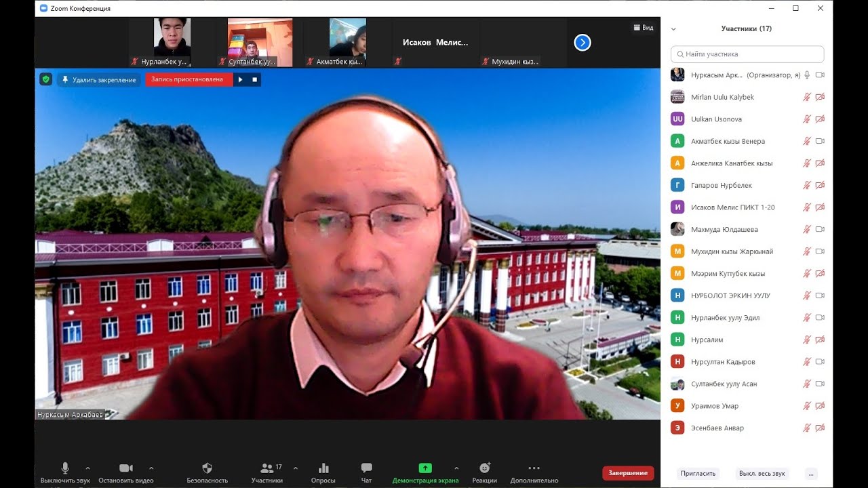Select participant name Мээрим Куттубек кызы

click(728, 274)
